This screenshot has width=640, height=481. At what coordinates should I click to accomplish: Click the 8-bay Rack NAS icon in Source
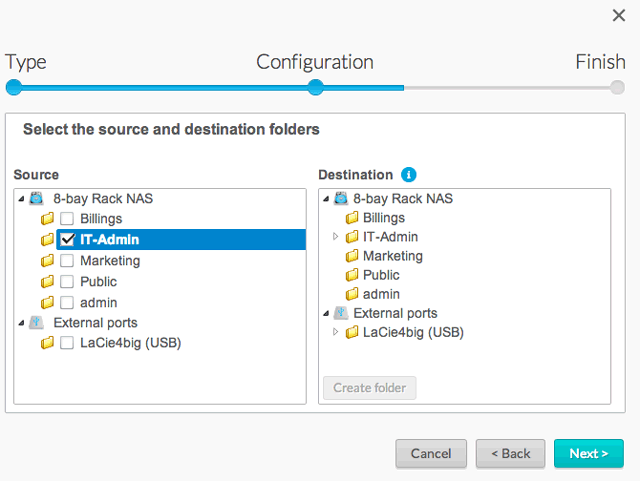[x=36, y=198]
